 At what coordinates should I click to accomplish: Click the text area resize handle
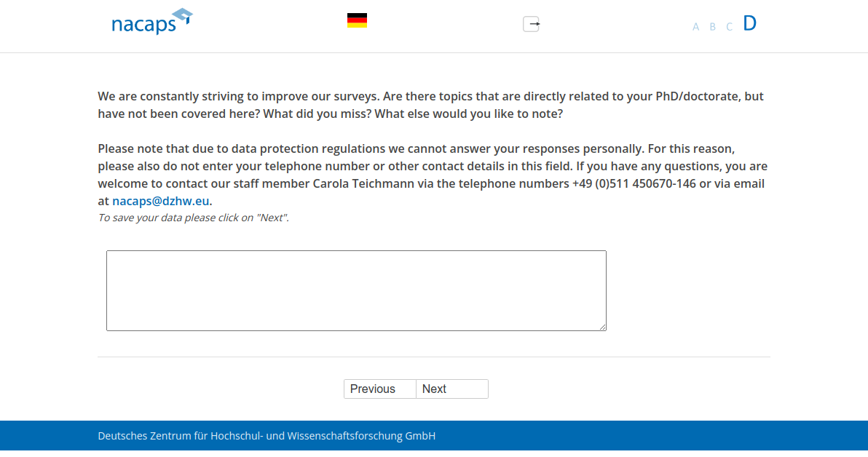click(602, 327)
